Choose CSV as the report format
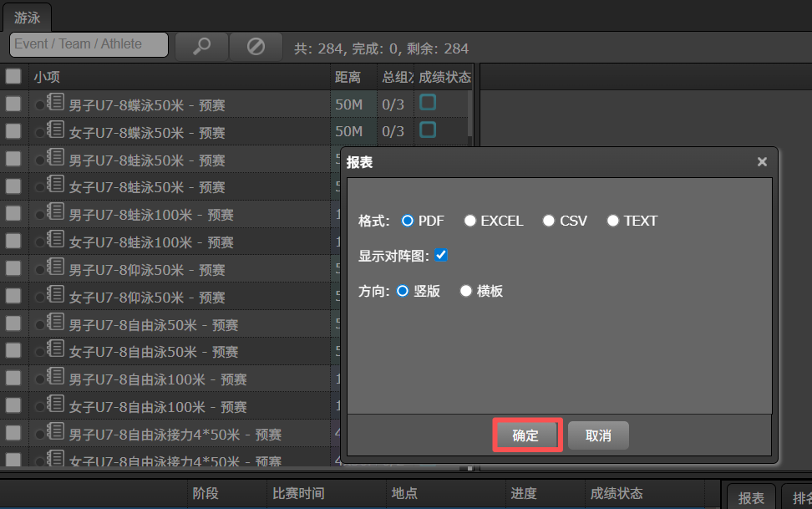 click(549, 221)
